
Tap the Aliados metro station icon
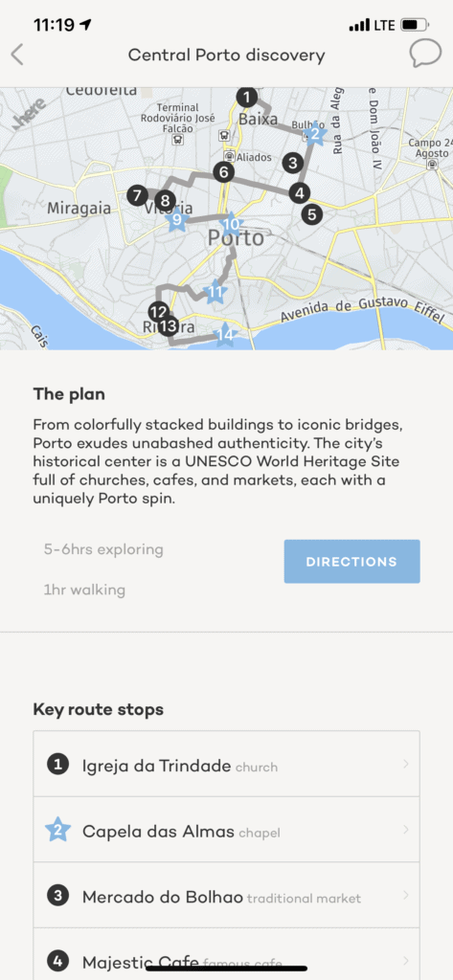click(230, 156)
